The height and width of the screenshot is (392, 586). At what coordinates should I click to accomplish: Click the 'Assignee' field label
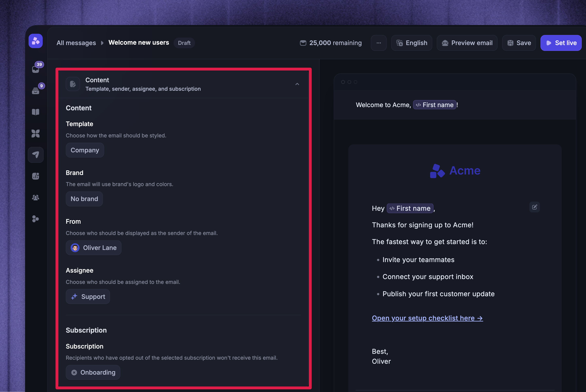pos(79,271)
